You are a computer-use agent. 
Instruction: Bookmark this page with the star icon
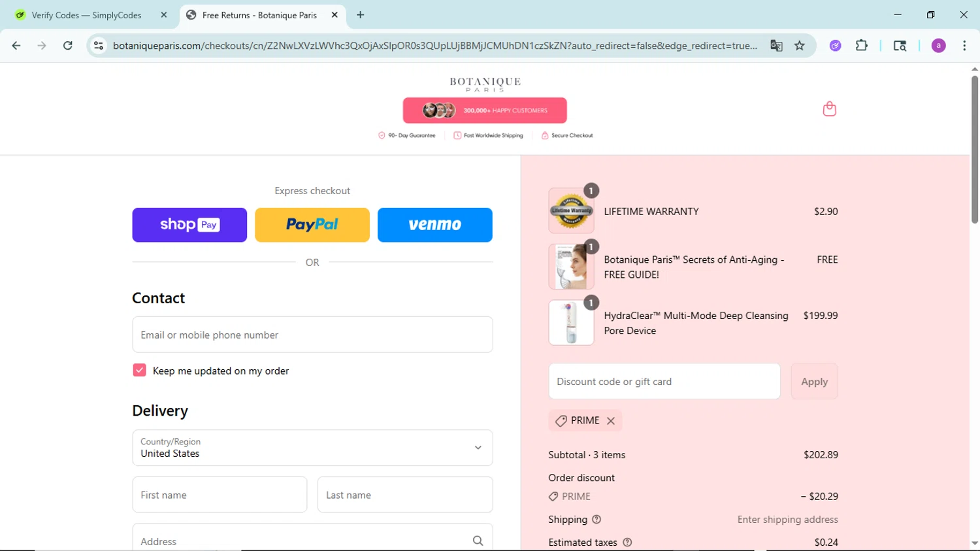pyautogui.click(x=800, y=46)
